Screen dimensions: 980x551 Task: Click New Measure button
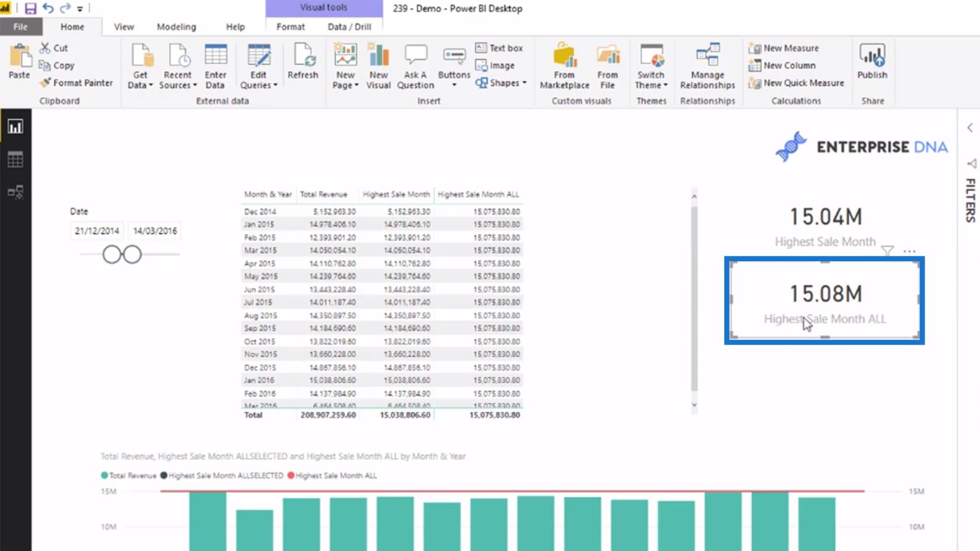(x=785, y=48)
